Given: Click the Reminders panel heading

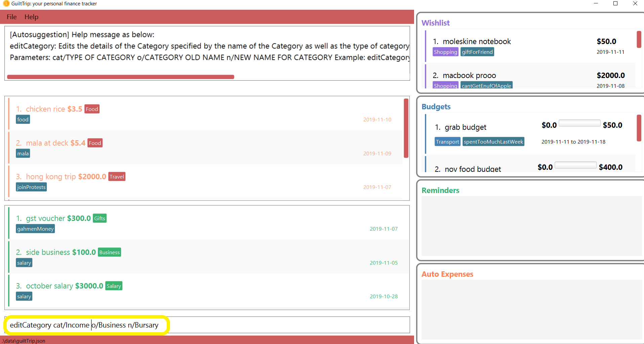Looking at the screenshot, I should (440, 190).
